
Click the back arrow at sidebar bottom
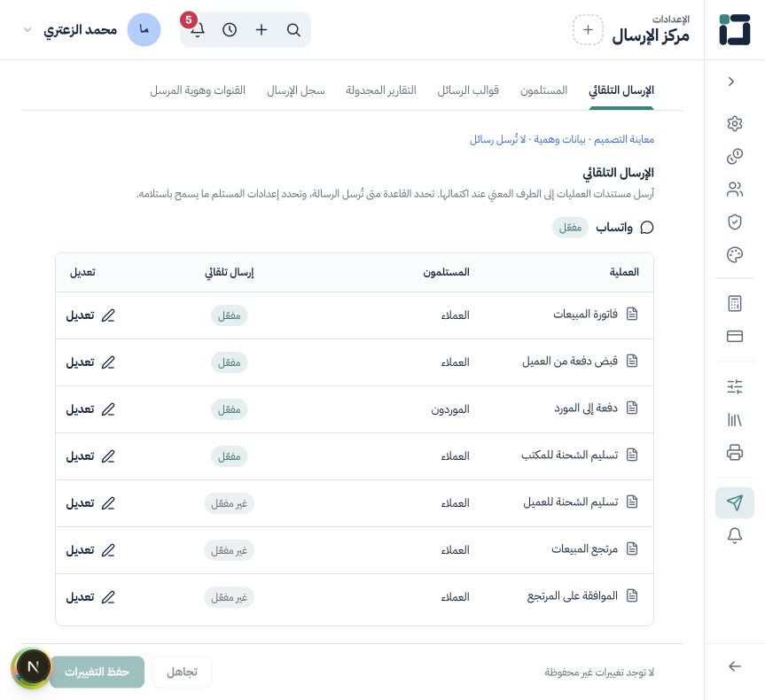pos(734,666)
